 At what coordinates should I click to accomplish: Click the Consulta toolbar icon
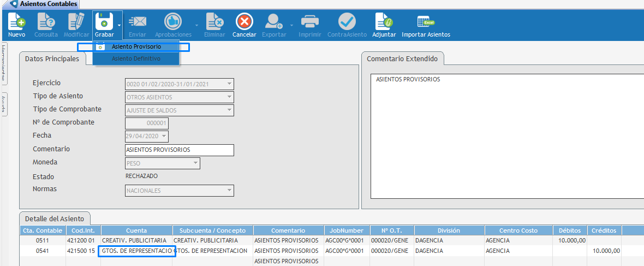click(46, 22)
